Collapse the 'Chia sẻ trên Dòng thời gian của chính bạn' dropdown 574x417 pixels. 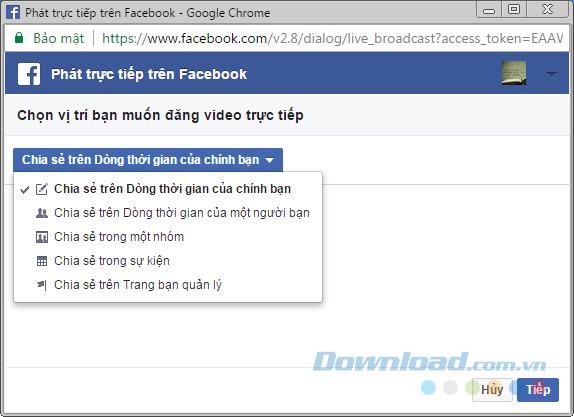point(148,160)
